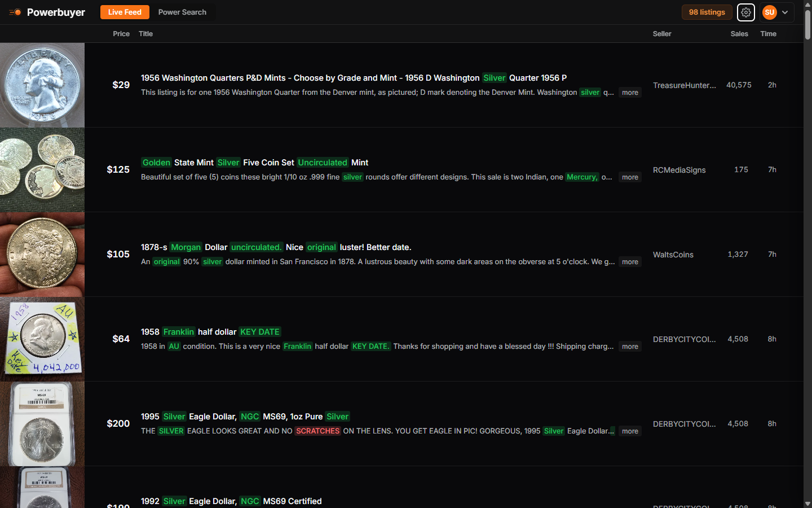This screenshot has height=508, width=812.
Task: Click the Seller column header
Action: point(662,34)
